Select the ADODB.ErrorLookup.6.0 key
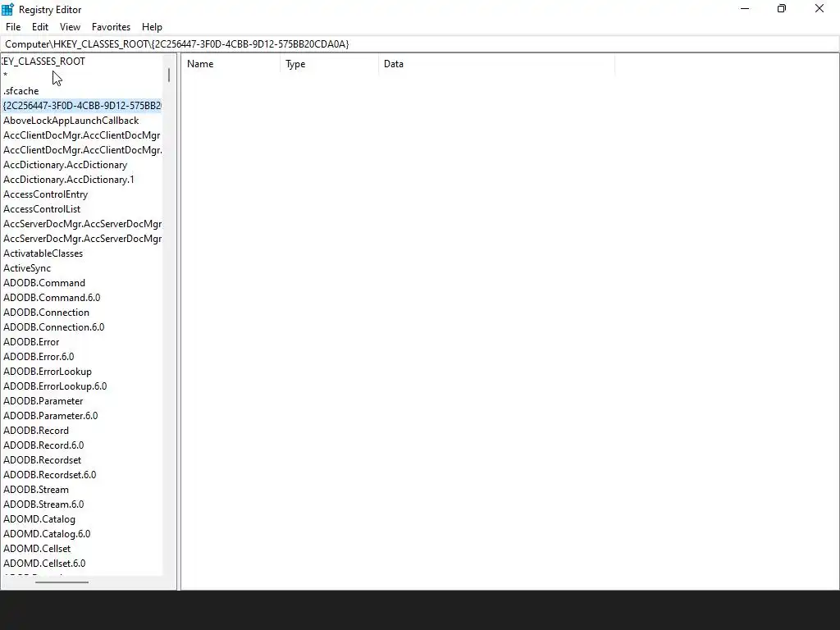The height and width of the screenshot is (630, 840). point(55,386)
